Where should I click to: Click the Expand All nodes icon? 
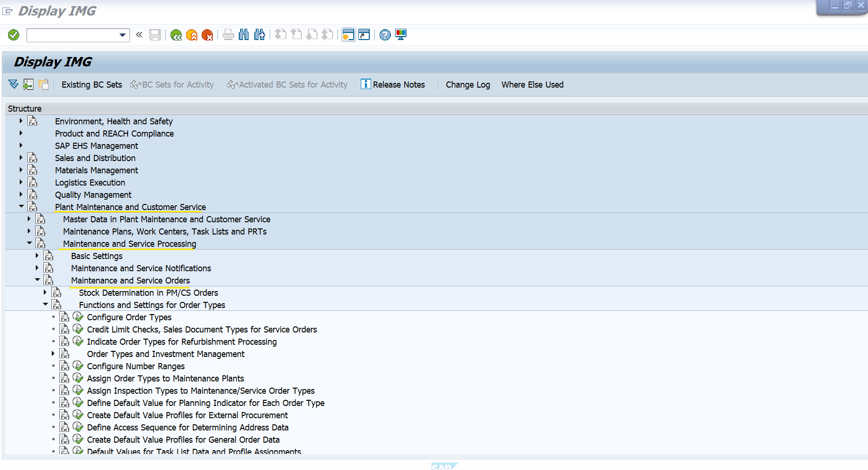click(14, 85)
